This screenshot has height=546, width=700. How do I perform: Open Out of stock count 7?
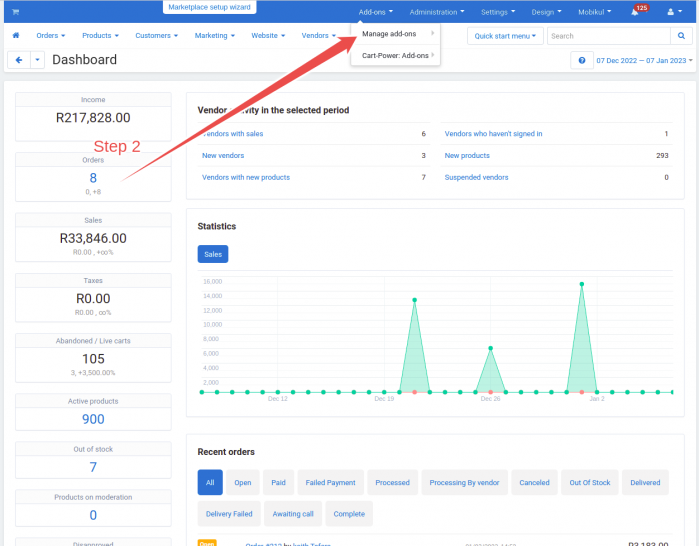click(93, 467)
